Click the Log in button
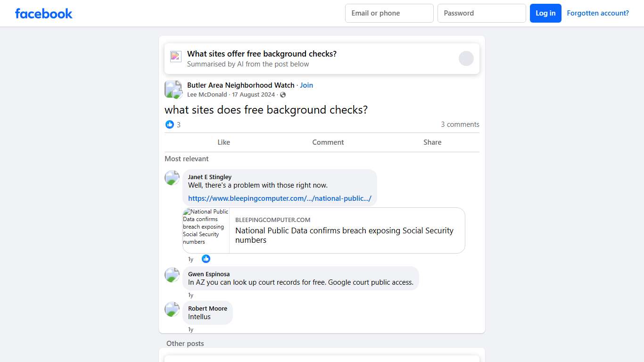Viewport: 644px width, 362px height. (x=545, y=13)
